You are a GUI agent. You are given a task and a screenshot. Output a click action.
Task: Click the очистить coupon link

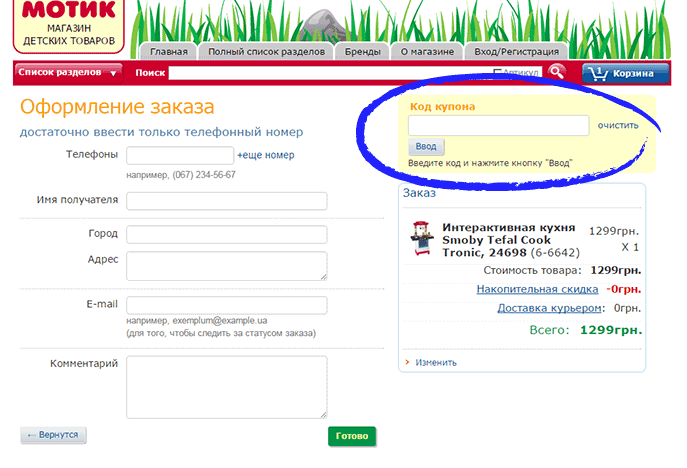pyautogui.click(x=618, y=126)
